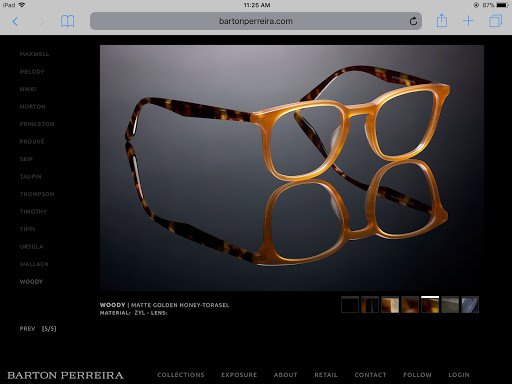512x384 pixels.
Task: Tap the 11:25 AM clock
Action: pyautogui.click(x=257, y=5)
